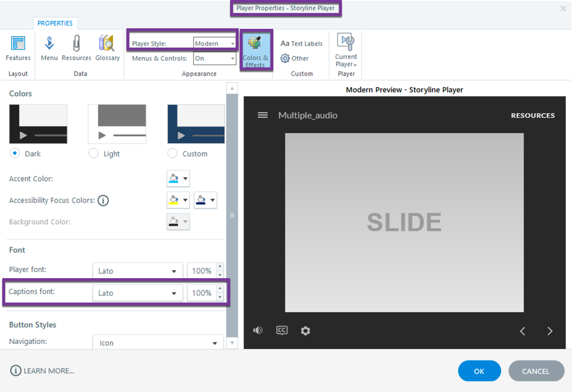Select the Dark color theme radio
572x392 pixels.
point(14,153)
